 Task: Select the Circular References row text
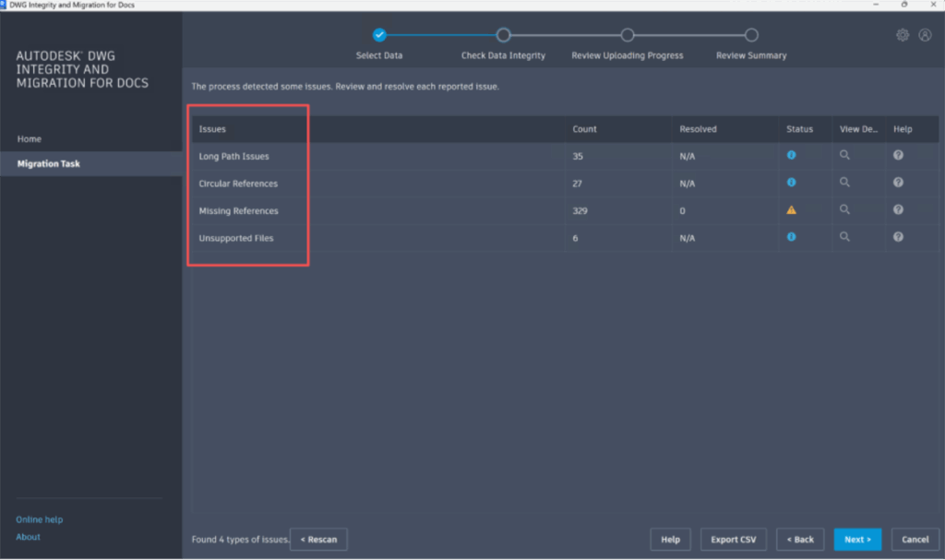(238, 184)
